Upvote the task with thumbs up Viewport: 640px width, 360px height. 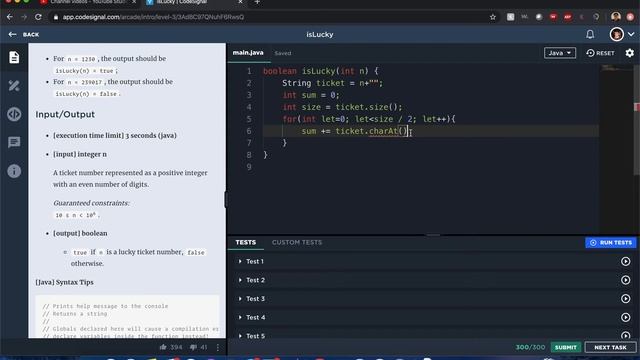163,347
